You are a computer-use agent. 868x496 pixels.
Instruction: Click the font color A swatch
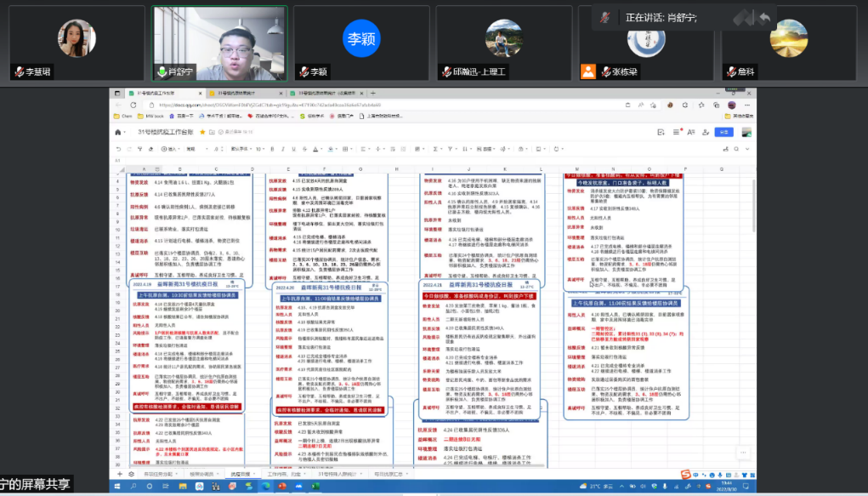315,149
